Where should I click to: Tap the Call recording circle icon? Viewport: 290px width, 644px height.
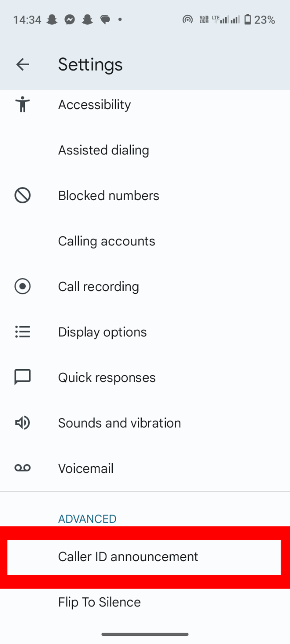click(x=22, y=287)
